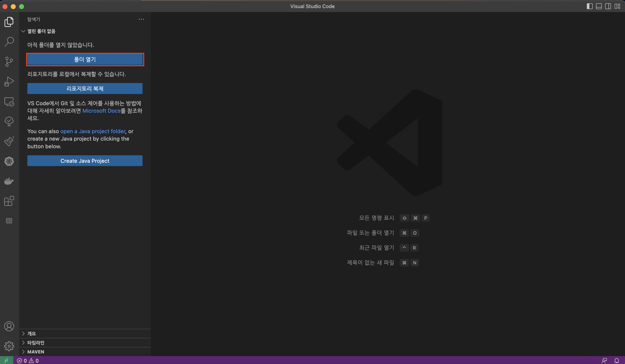
Task: Open the Kubernetes helm wheel icon
Action: [9, 161]
